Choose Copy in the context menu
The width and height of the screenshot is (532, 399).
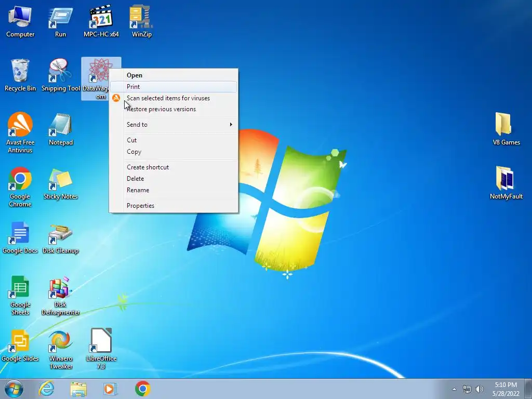(174, 152)
